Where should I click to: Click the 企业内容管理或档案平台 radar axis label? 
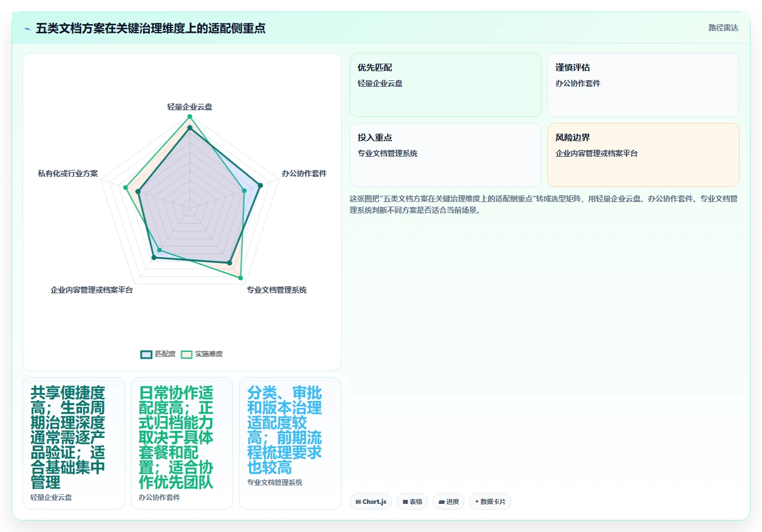point(92,290)
